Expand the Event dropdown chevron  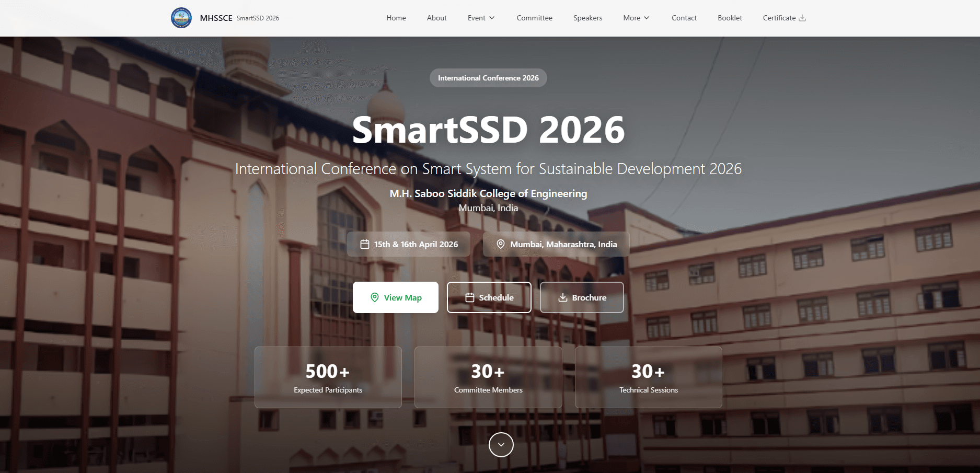492,18
